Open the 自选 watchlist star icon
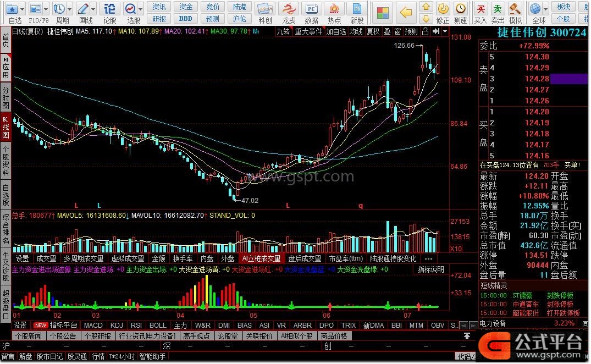Viewport: 591px width, 364px height. pyautogui.click(x=12, y=9)
